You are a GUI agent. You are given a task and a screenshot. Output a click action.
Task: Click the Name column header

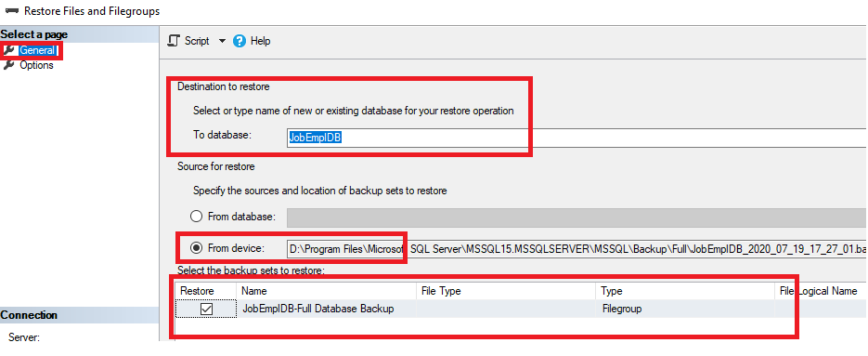pos(326,291)
